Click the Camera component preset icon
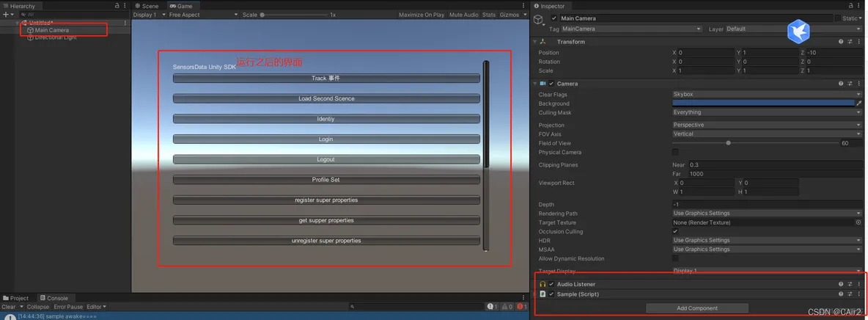This screenshot has width=868, height=320. click(850, 84)
